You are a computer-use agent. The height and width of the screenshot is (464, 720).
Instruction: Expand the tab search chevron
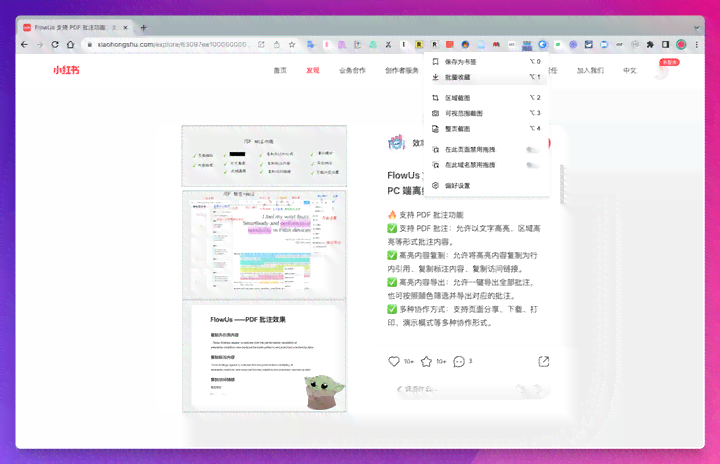697,28
